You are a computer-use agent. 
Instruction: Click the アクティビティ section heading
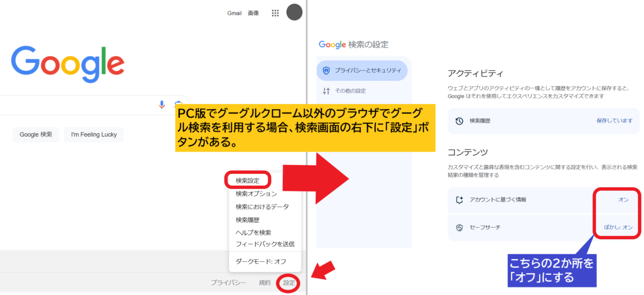point(475,74)
